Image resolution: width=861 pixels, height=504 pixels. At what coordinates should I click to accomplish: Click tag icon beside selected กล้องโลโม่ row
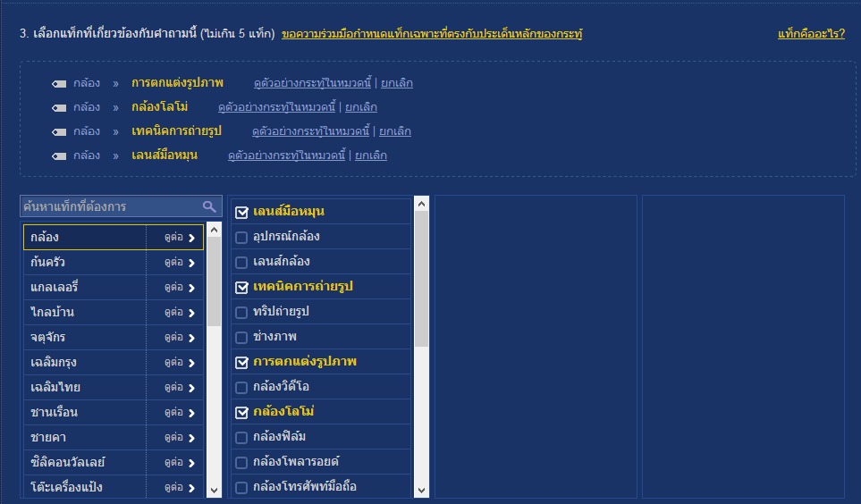[x=59, y=107]
